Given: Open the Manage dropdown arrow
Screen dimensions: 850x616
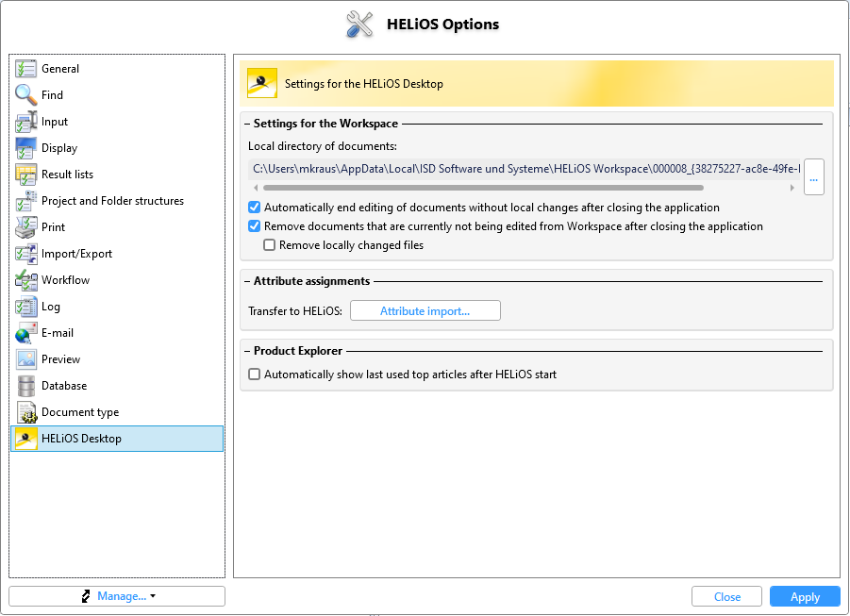Looking at the screenshot, I should coord(153,596).
